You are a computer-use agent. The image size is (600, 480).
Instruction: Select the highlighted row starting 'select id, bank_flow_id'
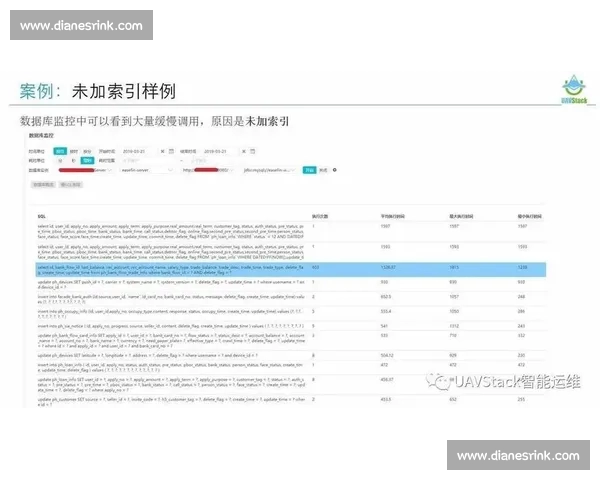point(291,270)
